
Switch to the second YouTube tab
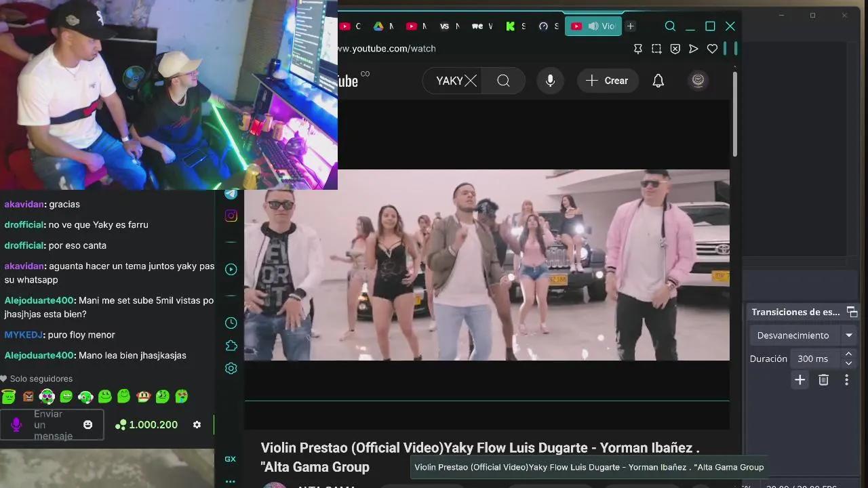416,26
